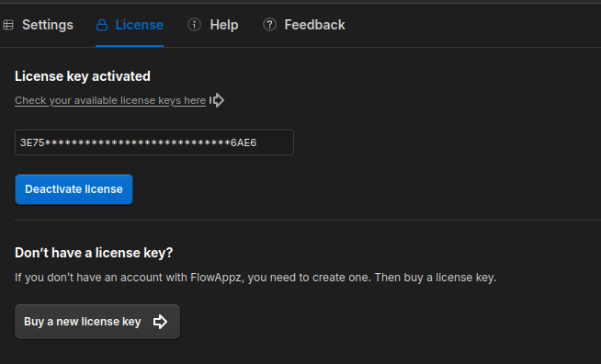This screenshot has width=601, height=364.
Task: Click the 6AE6 ending of the license key
Action: click(244, 142)
